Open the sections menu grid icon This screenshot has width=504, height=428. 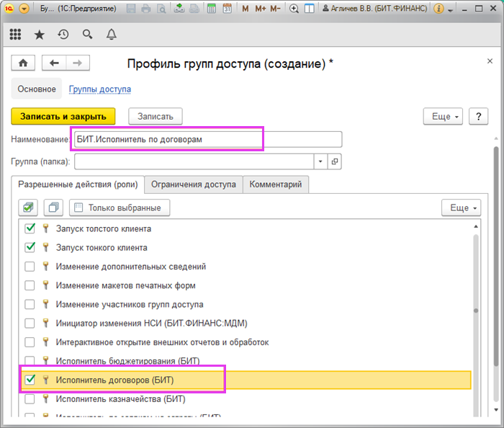coord(16,34)
